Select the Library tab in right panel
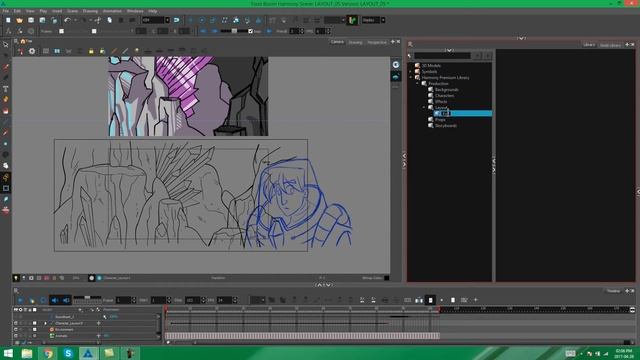 point(589,45)
